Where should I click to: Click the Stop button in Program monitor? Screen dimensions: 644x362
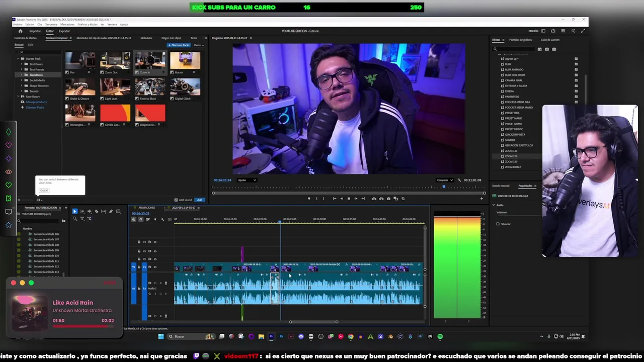349,199
